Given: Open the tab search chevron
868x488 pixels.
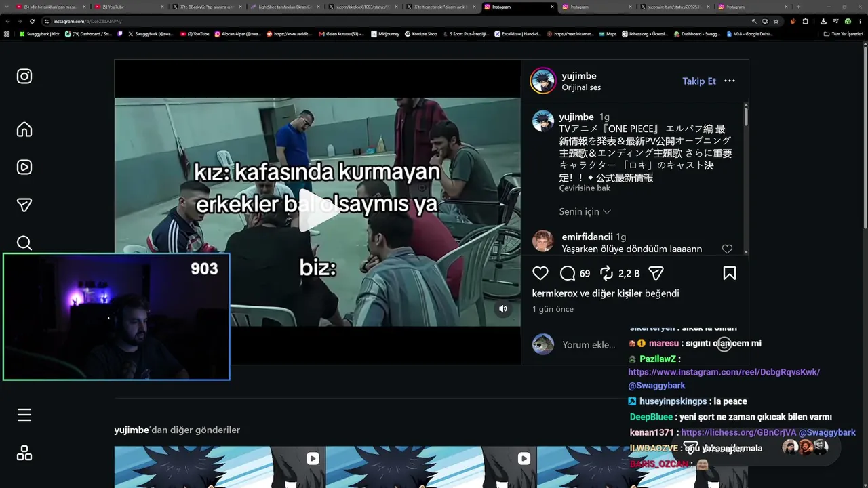Looking at the screenshot, I should (x=8, y=7).
